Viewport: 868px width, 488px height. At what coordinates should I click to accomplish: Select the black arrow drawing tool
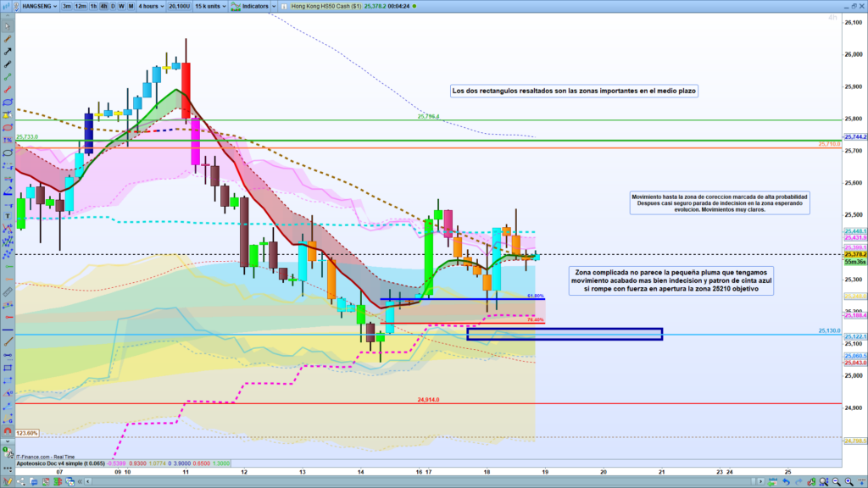click(8, 52)
